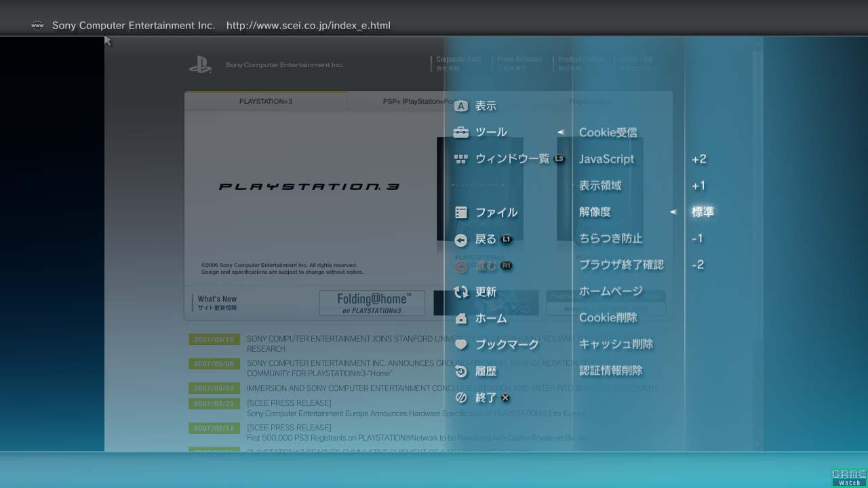Click the Folding@home banner link

pyautogui.click(x=372, y=303)
